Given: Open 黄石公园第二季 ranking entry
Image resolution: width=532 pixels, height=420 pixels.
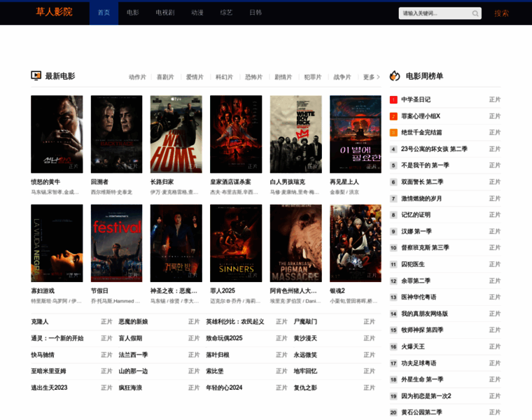Looking at the screenshot, I should (421, 412).
